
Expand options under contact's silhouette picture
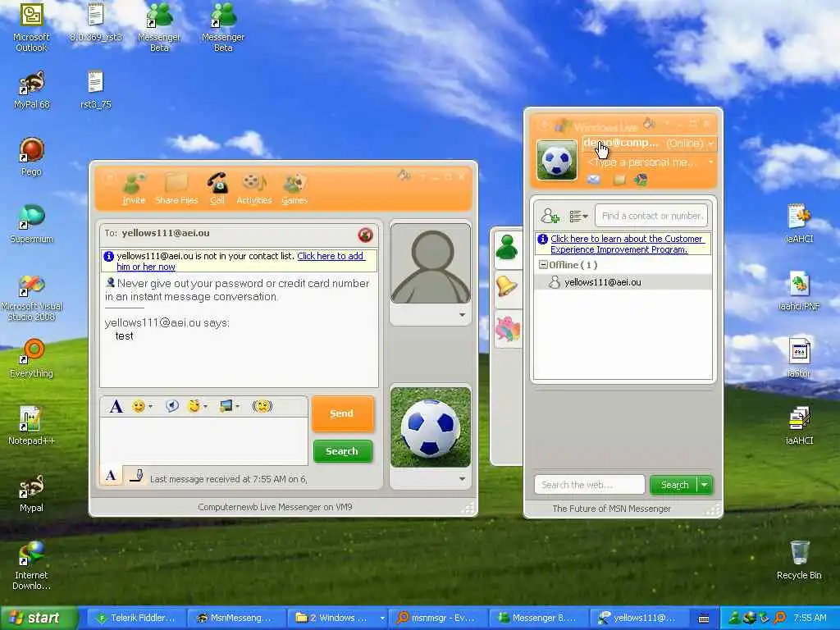click(462, 315)
